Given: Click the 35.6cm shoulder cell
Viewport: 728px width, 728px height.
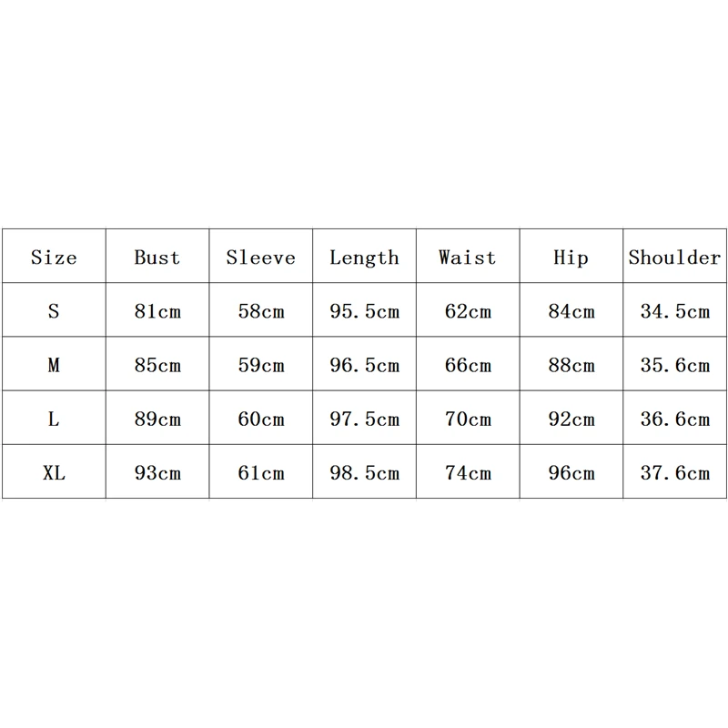Looking at the screenshot, I should pyautogui.click(x=674, y=366).
